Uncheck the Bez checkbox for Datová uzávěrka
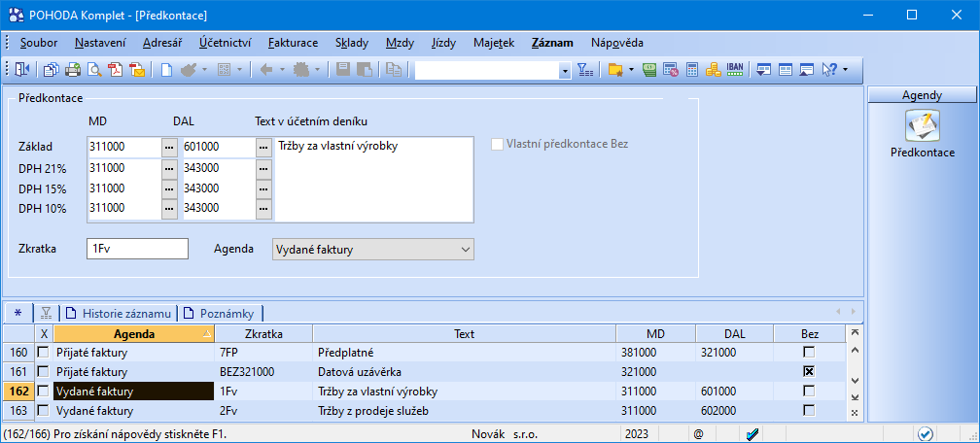The image size is (980, 443). pos(808,371)
